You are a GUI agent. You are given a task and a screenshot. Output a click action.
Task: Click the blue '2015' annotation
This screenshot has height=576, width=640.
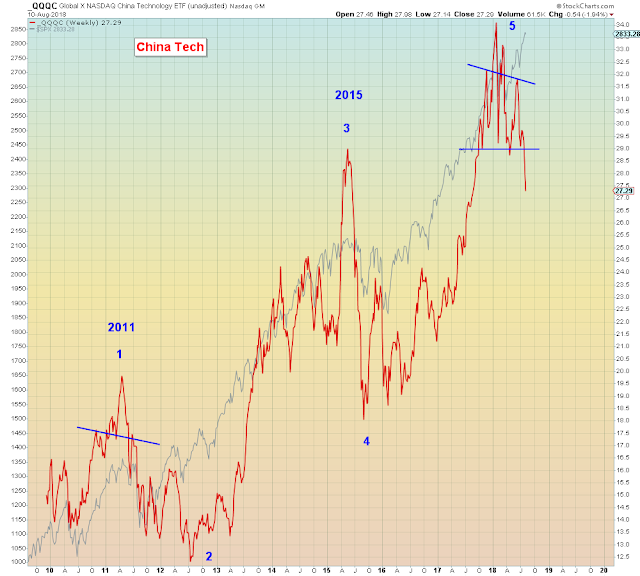pyautogui.click(x=349, y=95)
